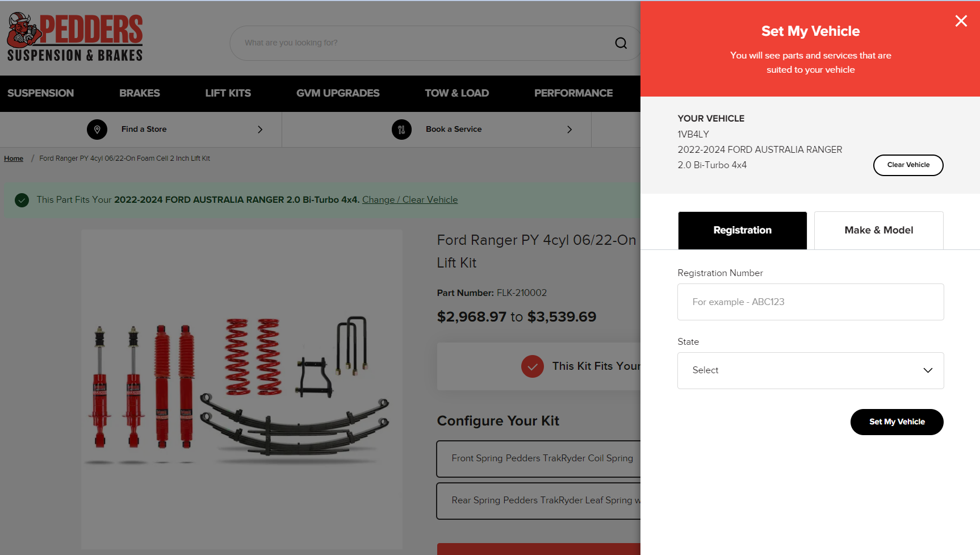The image size is (980, 555).
Task: Click the search magnifier icon
Action: pos(621,43)
